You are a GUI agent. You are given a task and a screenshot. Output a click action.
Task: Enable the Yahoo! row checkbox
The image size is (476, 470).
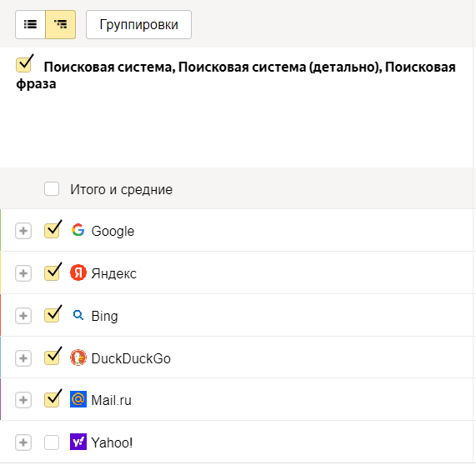point(52,442)
